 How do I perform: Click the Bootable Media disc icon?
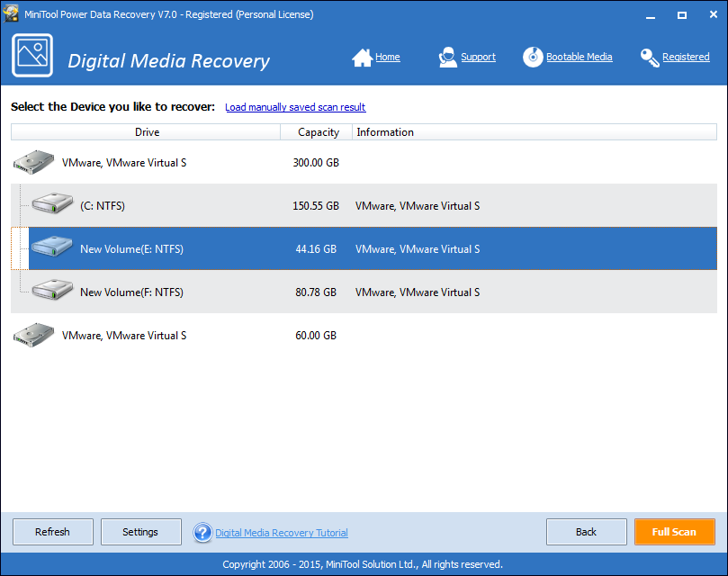click(x=533, y=57)
